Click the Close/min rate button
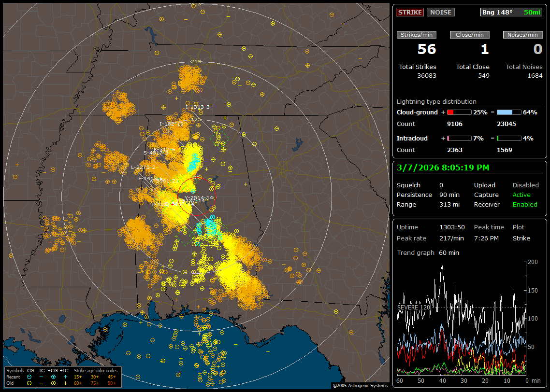This screenshot has width=550, height=392. click(x=470, y=35)
